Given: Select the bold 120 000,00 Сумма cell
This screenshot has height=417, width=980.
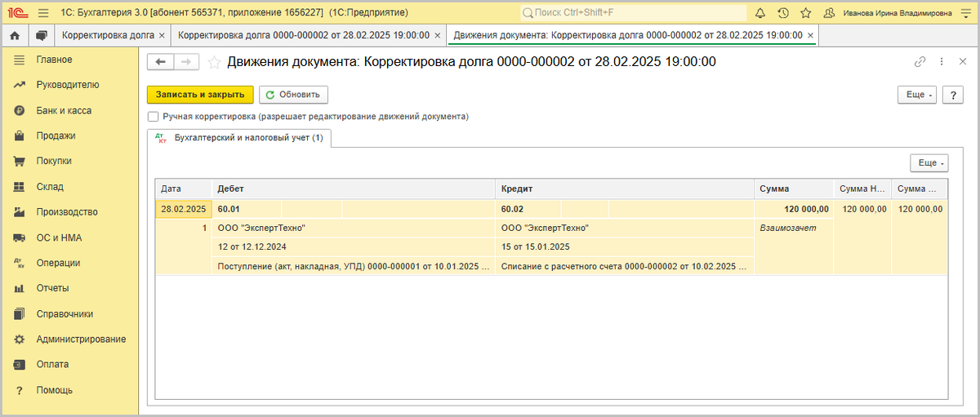Looking at the screenshot, I should (x=793, y=209).
